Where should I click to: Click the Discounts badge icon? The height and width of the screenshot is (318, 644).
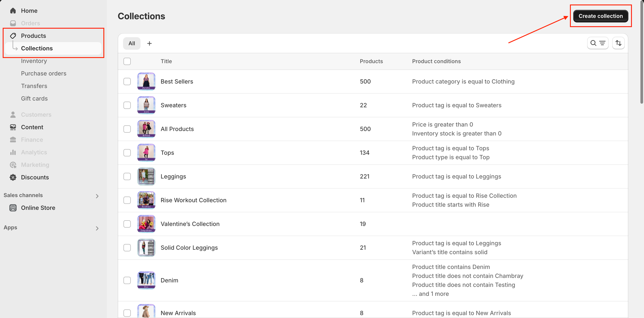(13, 177)
